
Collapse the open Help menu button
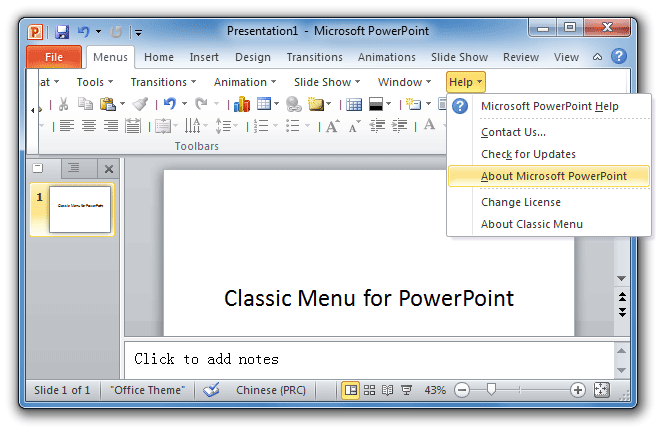[465, 82]
